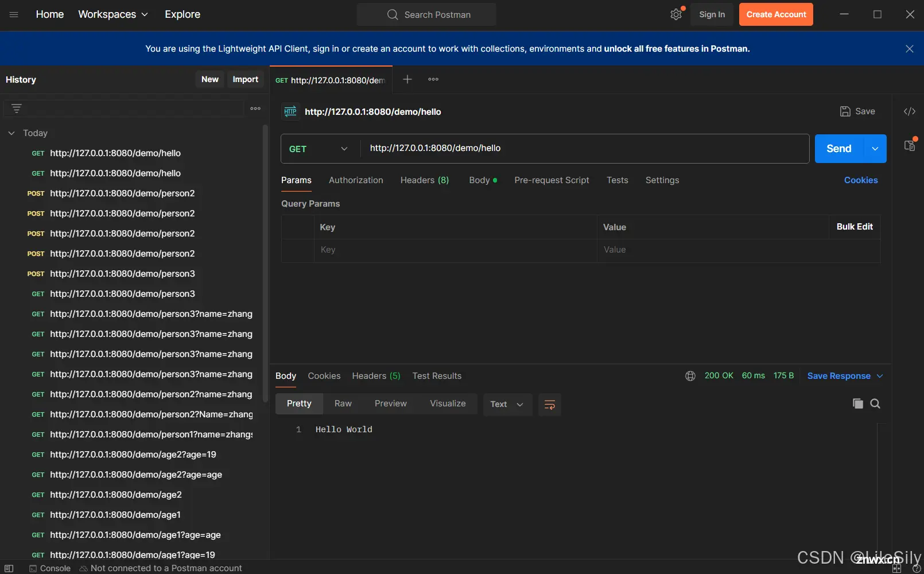The height and width of the screenshot is (574, 924).
Task: Save the current request
Action: (x=857, y=111)
